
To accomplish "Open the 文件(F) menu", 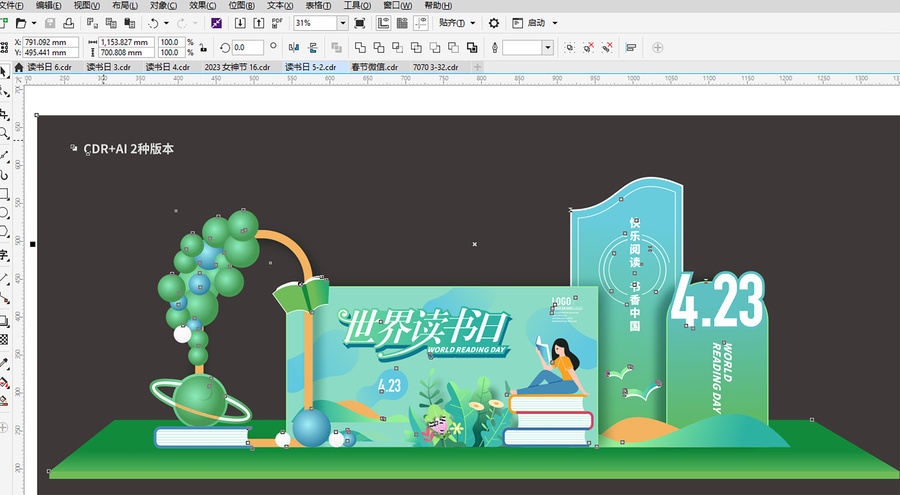I will (11, 6).
